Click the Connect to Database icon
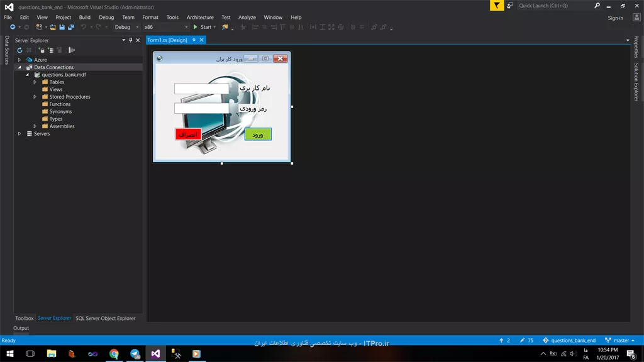 click(x=41, y=50)
